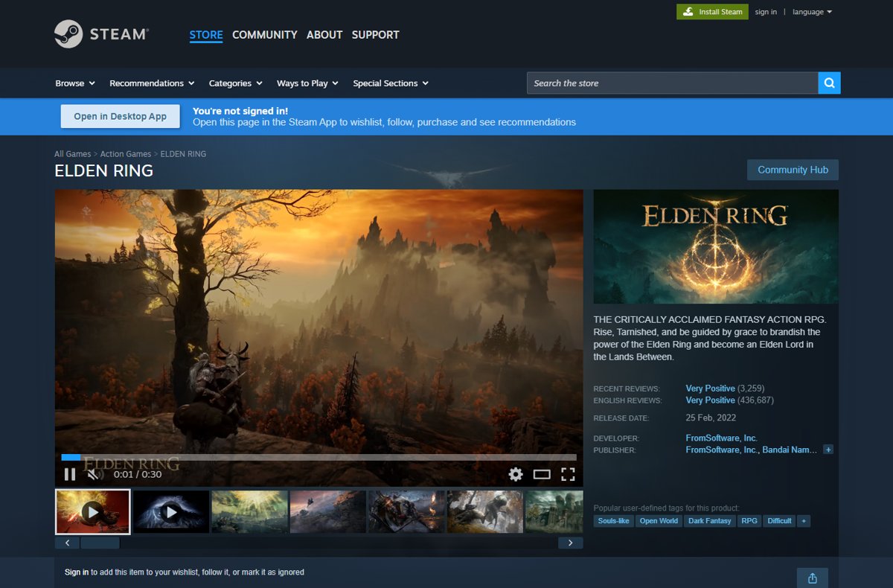The width and height of the screenshot is (893, 588).
Task: Move thumbnail strip right with arrow
Action: coord(570,543)
